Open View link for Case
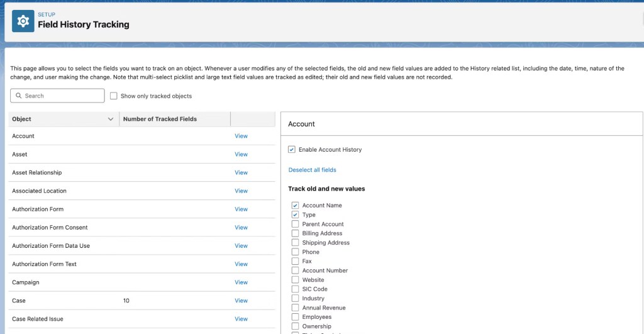Screen dimensions: 644x334 (241, 301)
